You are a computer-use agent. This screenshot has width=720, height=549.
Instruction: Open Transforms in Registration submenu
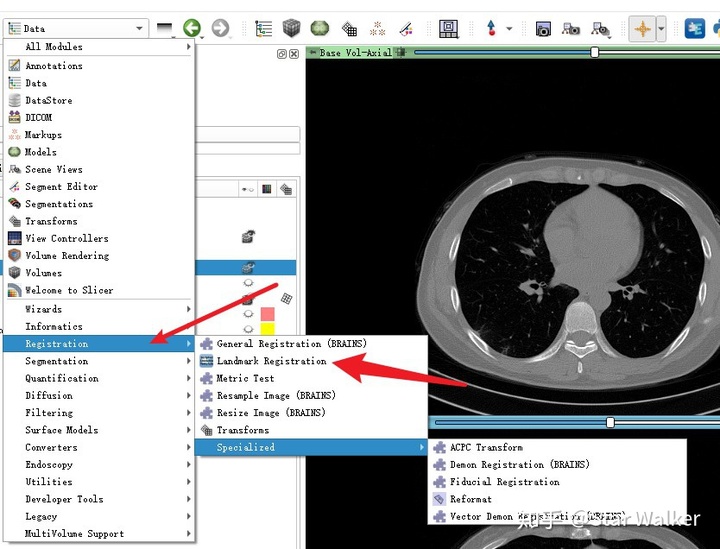[x=311, y=430]
